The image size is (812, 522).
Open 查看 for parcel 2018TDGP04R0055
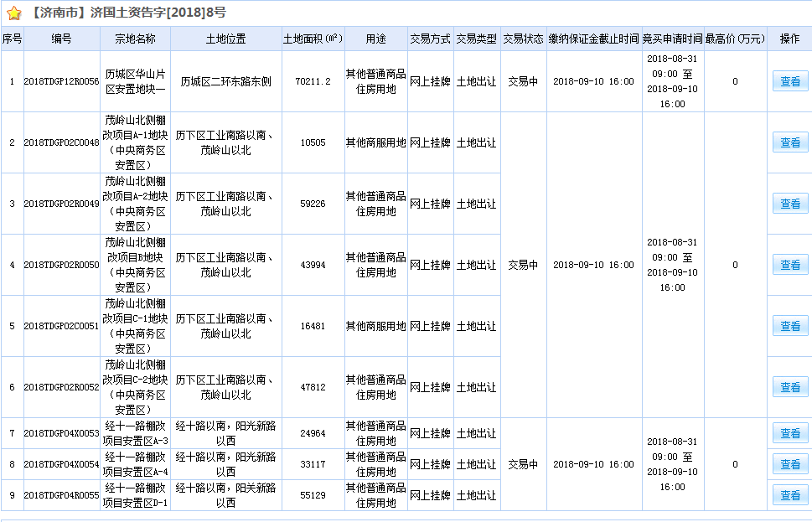(x=789, y=495)
